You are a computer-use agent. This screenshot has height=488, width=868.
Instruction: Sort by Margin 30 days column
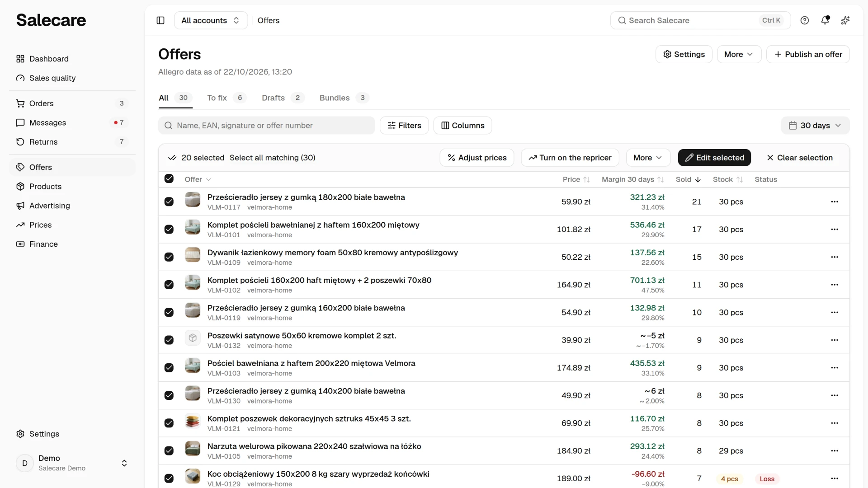click(632, 179)
